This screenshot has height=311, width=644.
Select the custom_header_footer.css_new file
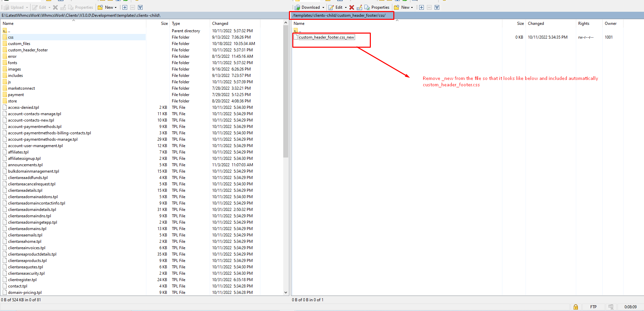pos(326,37)
